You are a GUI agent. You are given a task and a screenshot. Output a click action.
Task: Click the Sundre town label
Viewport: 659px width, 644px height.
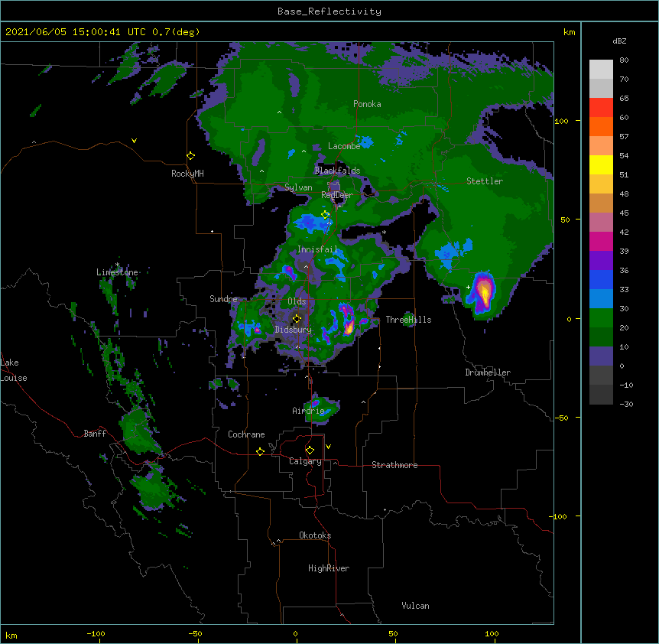tap(223, 299)
